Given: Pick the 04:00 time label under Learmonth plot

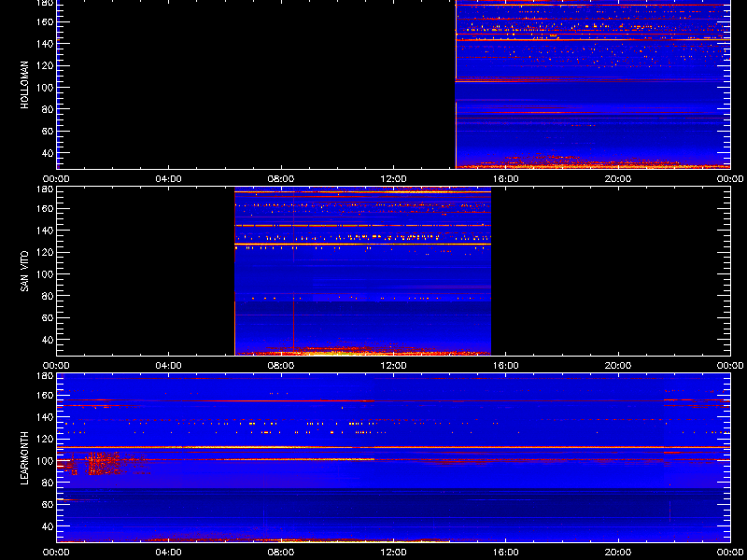Looking at the screenshot, I should tap(169, 553).
